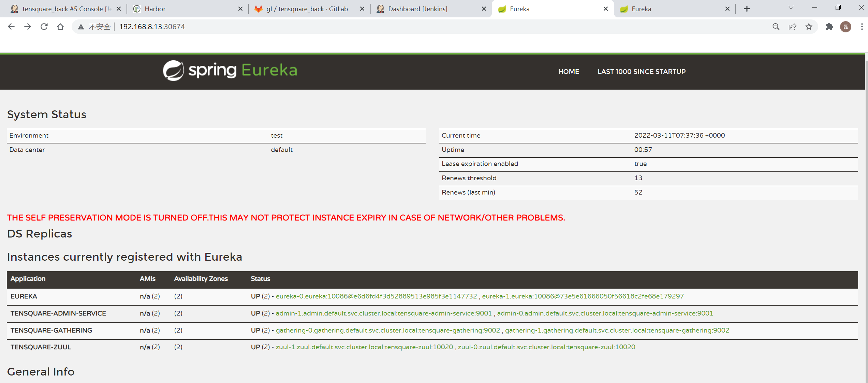868x383 pixels.
Task: Select the TENSQUARE-ADMIN-SERVICE application cell
Action: tap(58, 313)
